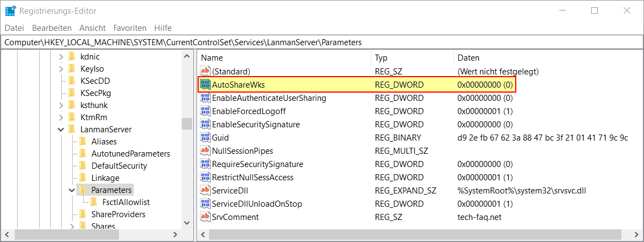
Task: Select the FsctlAllowlist folder icon
Action: point(94,202)
